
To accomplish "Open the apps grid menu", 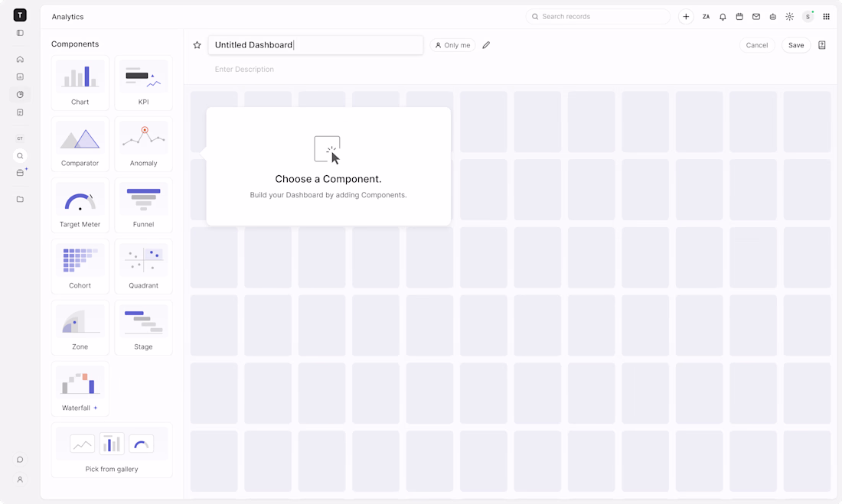I will pyautogui.click(x=826, y=17).
